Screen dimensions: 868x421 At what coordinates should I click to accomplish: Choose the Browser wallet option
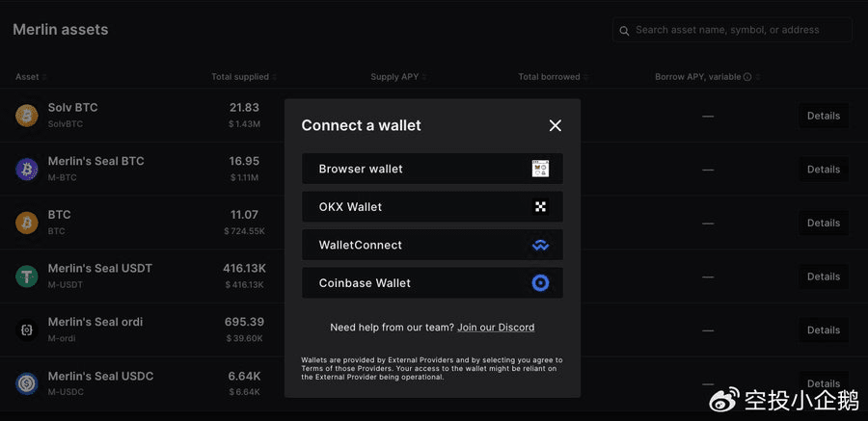click(x=432, y=169)
